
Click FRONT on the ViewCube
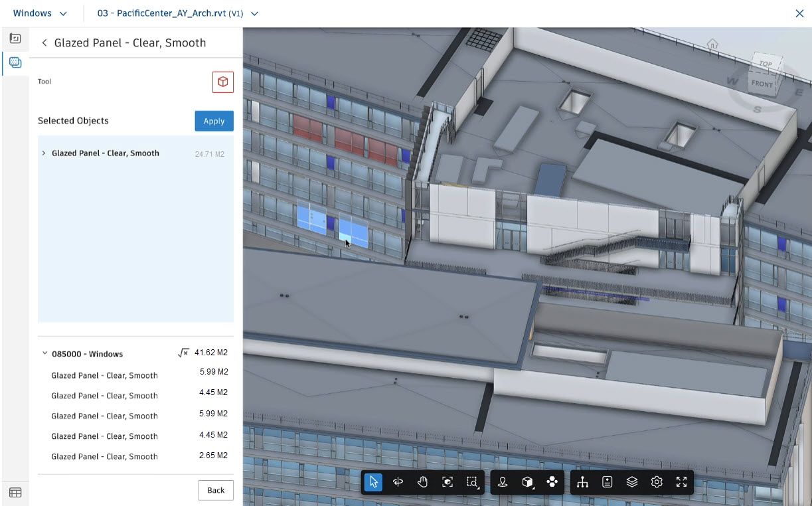(x=762, y=84)
